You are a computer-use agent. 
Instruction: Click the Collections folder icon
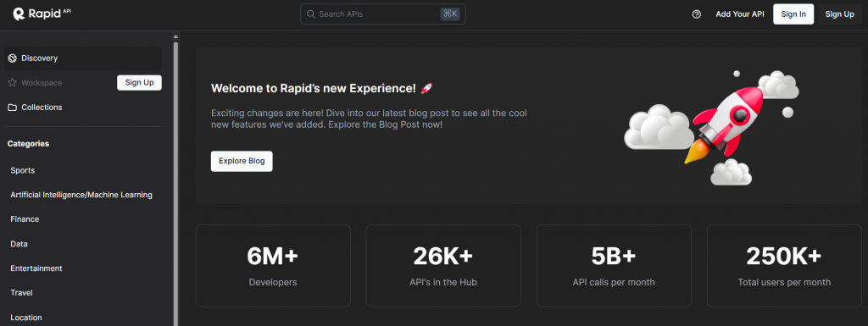(x=12, y=108)
